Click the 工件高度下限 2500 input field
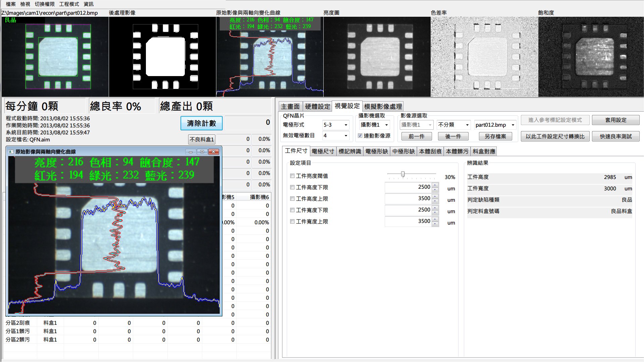The height and width of the screenshot is (362, 644). pos(408,187)
